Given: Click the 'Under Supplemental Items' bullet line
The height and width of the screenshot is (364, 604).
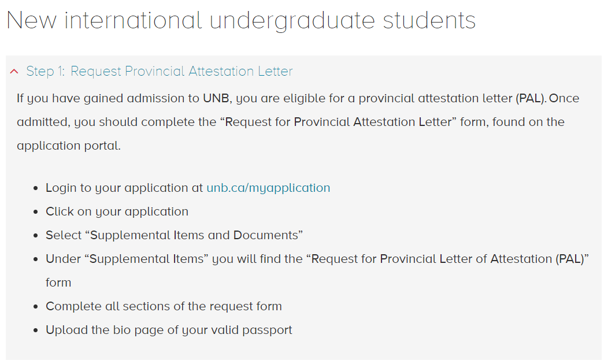Looking at the screenshot, I should pos(317,259).
